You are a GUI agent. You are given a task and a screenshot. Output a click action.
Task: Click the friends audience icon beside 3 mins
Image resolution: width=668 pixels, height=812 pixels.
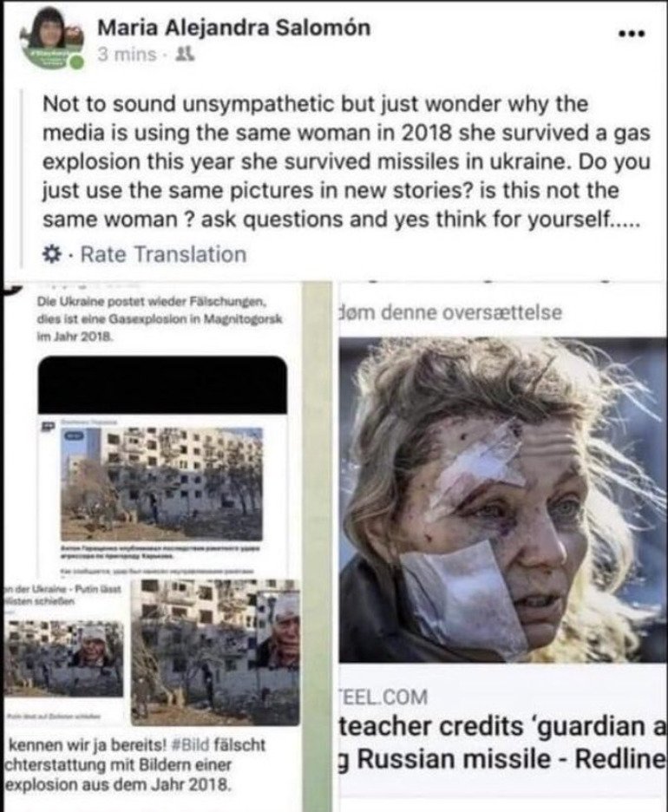click(x=186, y=54)
